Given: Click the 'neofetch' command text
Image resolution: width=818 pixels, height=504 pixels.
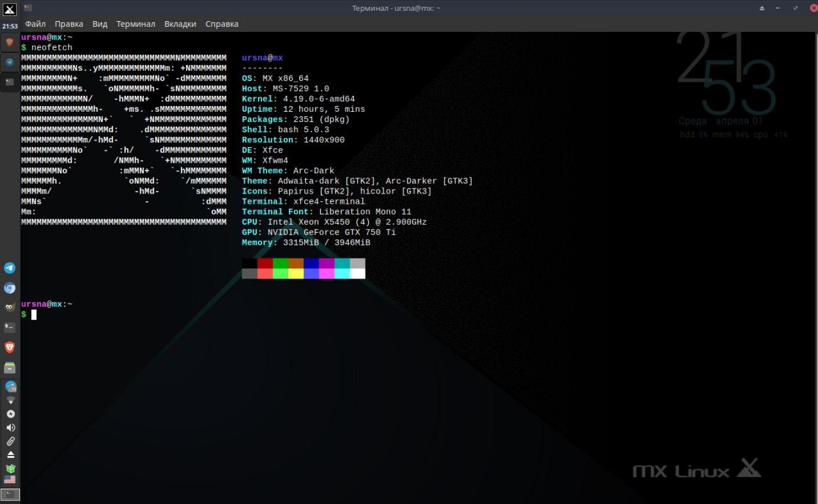Looking at the screenshot, I should pyautogui.click(x=52, y=47).
